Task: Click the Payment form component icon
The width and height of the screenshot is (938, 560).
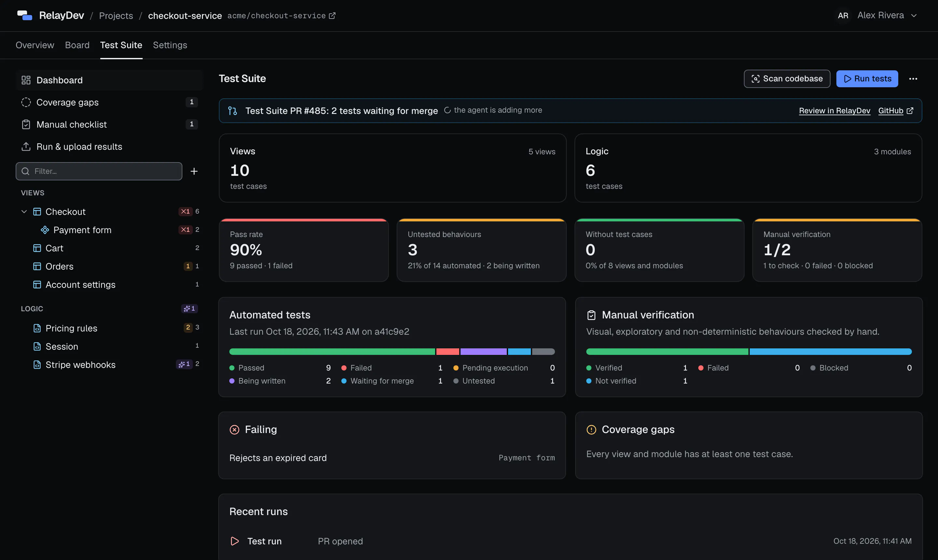Action: pyautogui.click(x=45, y=230)
